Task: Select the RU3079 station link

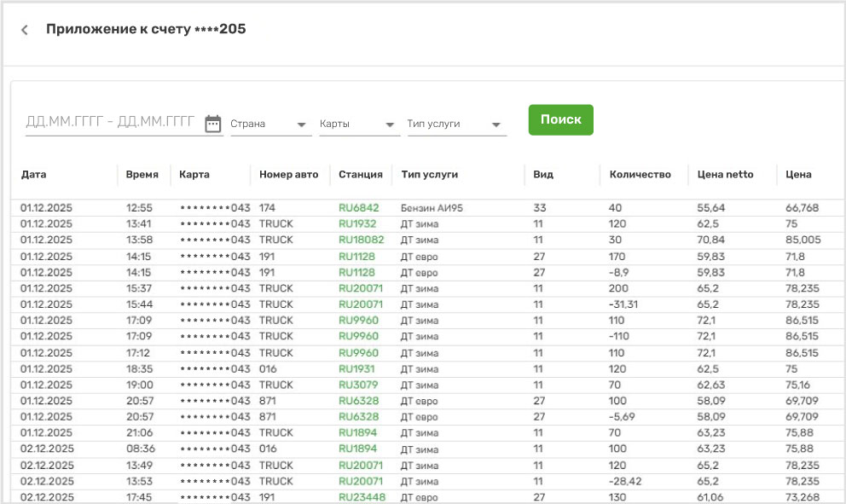Action: coord(358,385)
